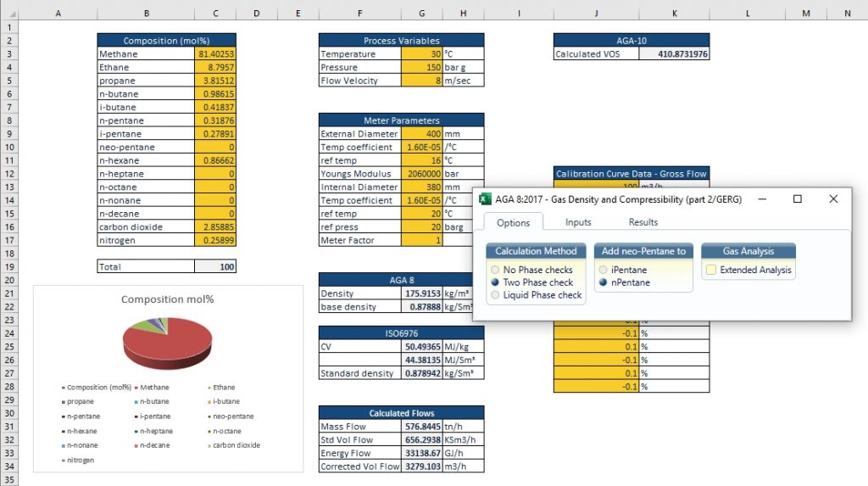Screen dimensions: 868x486
Task: Enable the Extended Analysis checkbox
Action: coord(711,270)
